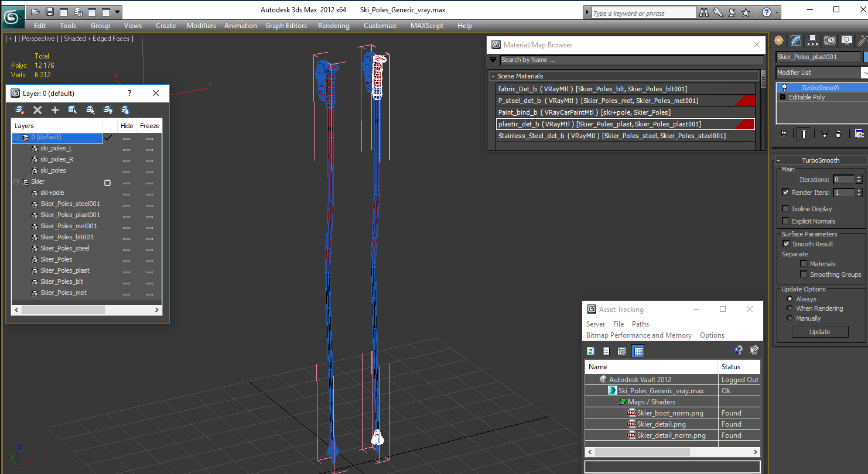Viewport: 868px width, 474px height.
Task: Select When Rendering update option
Action: tap(790, 308)
